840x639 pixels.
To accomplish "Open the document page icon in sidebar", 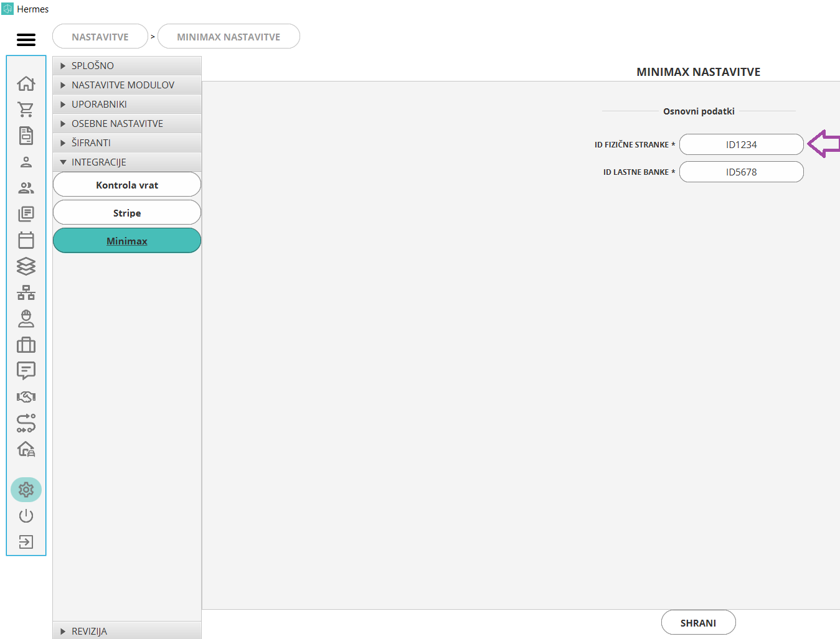I will click(26, 136).
